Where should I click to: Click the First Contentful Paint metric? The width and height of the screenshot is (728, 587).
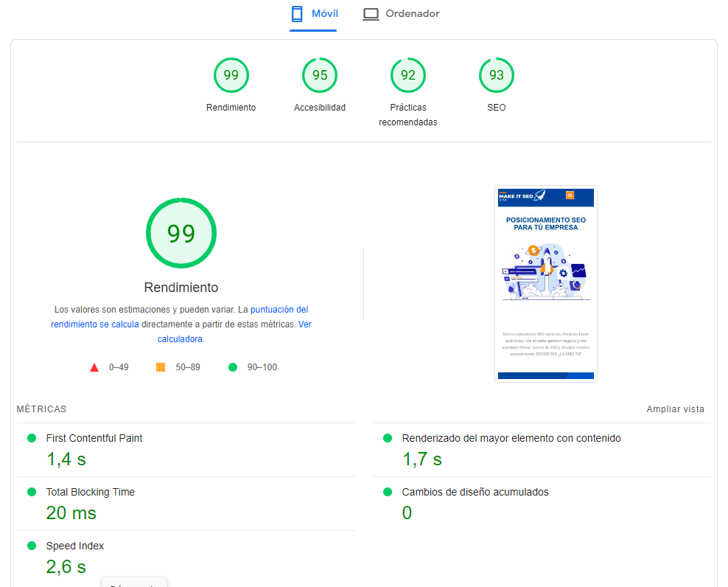tap(94, 438)
